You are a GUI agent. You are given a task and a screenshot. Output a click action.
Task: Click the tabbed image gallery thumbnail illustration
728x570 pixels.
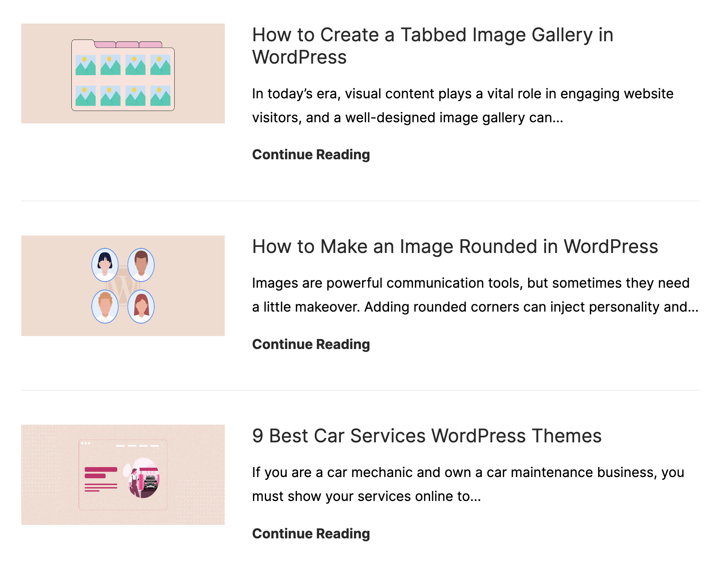123,73
